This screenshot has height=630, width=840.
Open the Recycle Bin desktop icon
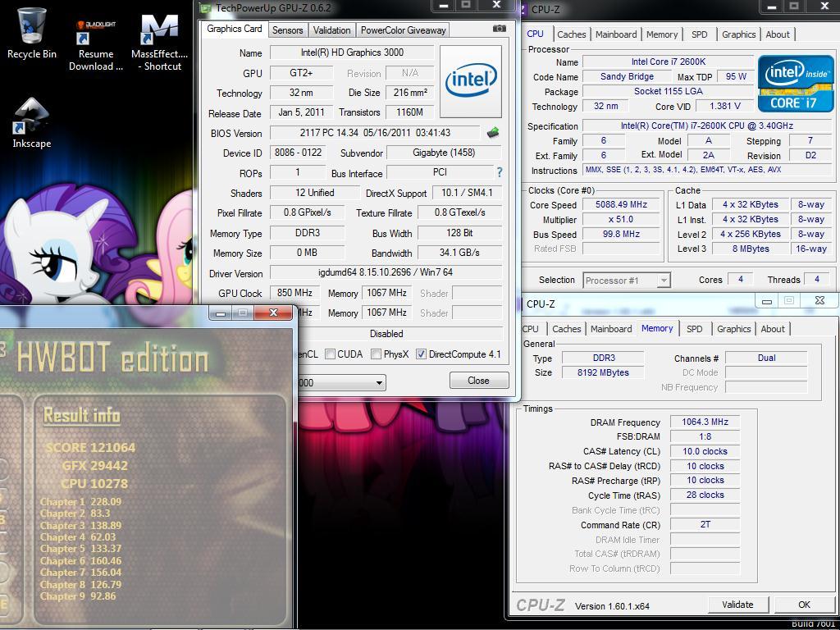[x=32, y=33]
